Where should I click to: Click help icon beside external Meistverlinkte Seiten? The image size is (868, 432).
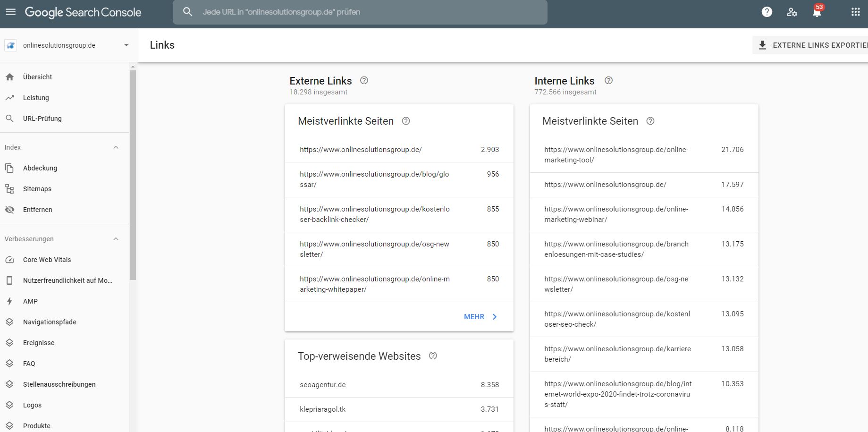coord(406,121)
